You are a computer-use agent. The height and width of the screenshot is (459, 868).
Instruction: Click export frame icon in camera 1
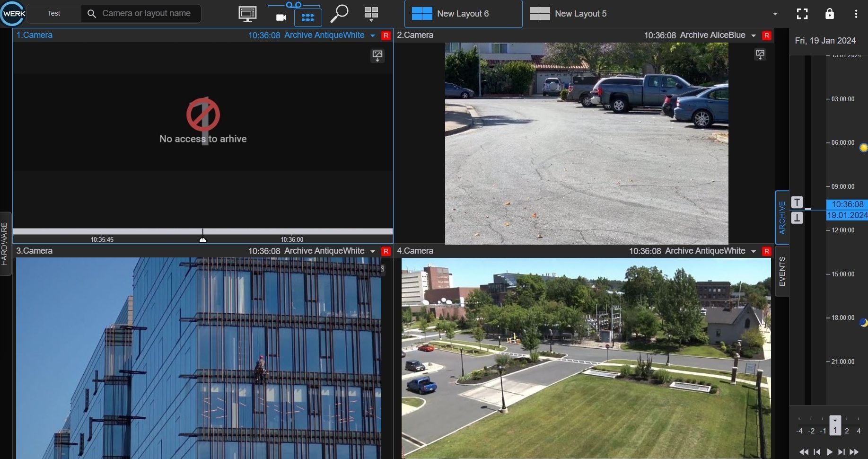click(377, 56)
